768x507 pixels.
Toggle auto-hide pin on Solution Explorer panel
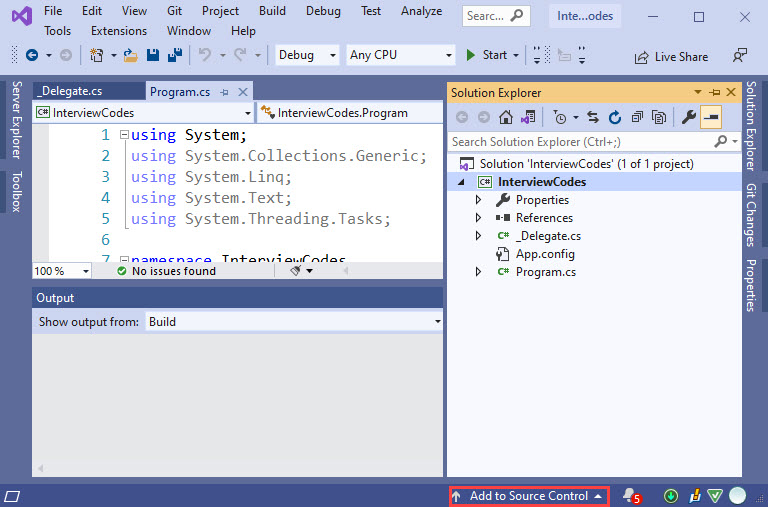tap(714, 93)
